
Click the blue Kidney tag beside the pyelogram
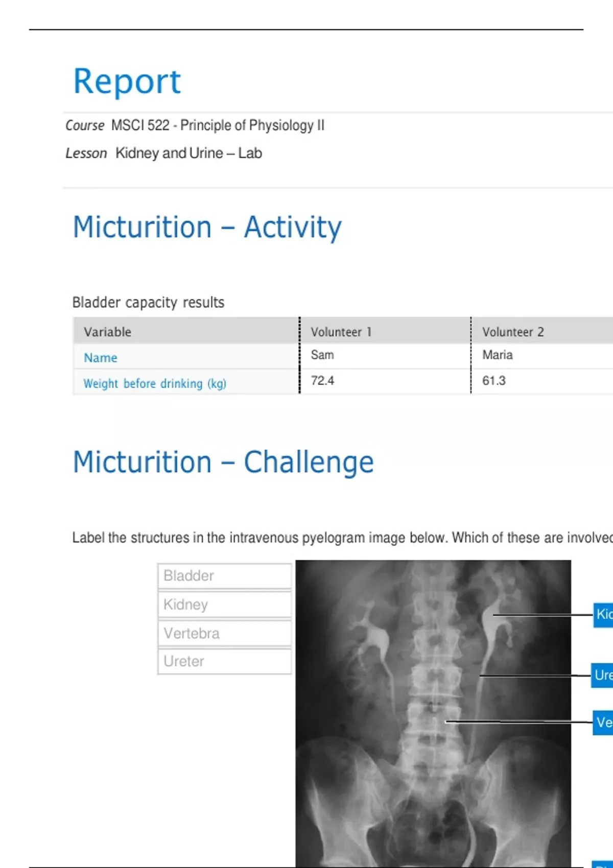pyautogui.click(x=603, y=614)
